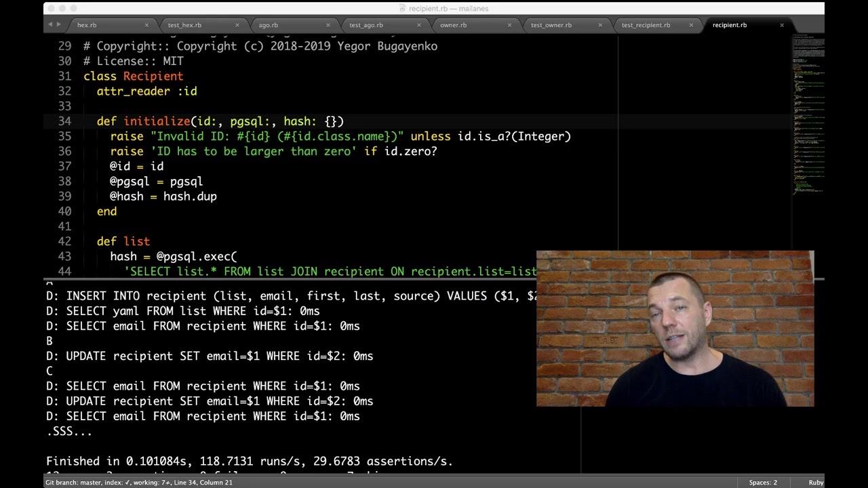The image size is (868, 488).
Task: Click the 'Finished in 0.101084s' result line
Action: click(x=249, y=462)
